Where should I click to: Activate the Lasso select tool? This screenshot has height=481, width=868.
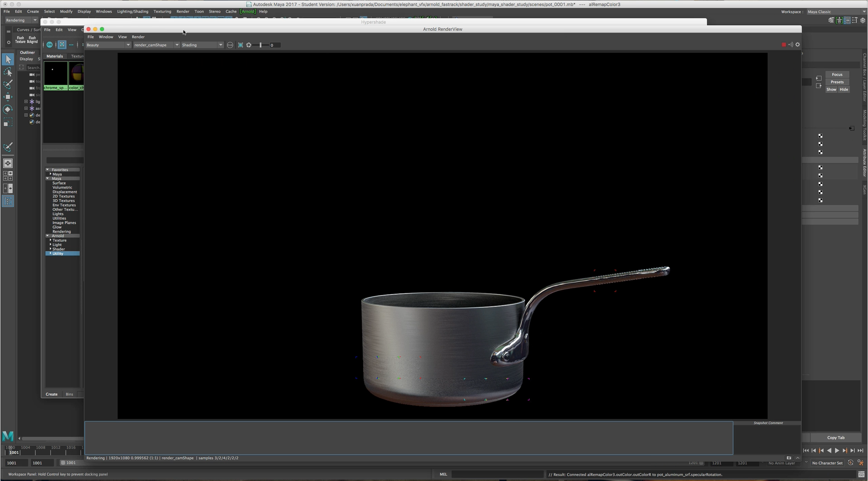pos(8,72)
